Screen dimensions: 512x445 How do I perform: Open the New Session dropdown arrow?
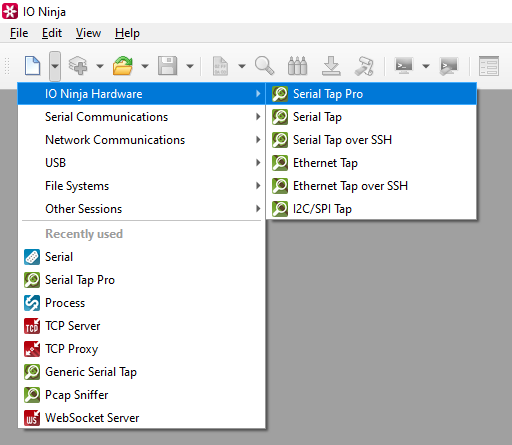55,66
